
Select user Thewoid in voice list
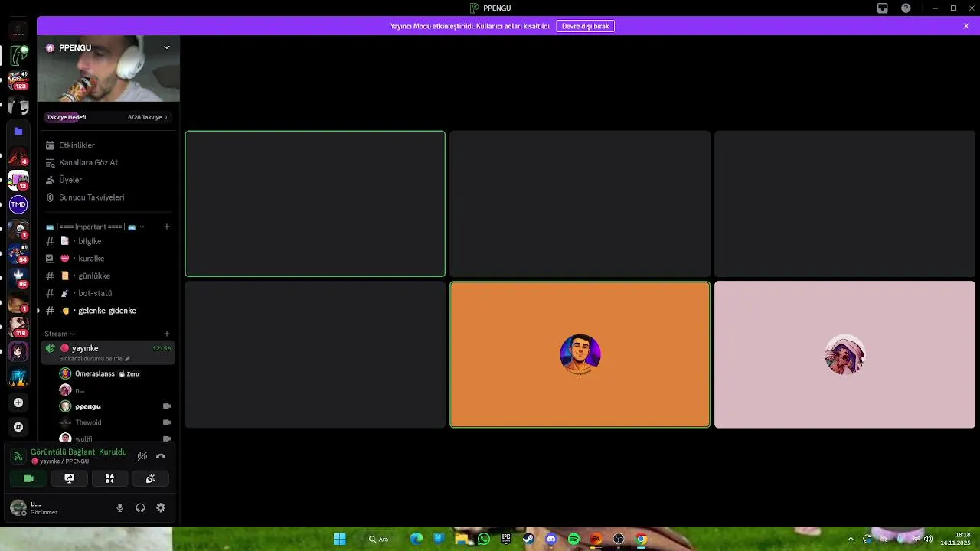click(115, 422)
